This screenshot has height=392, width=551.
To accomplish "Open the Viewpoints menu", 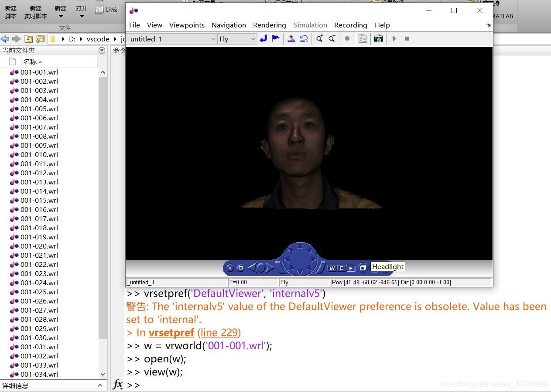I will click(x=187, y=25).
